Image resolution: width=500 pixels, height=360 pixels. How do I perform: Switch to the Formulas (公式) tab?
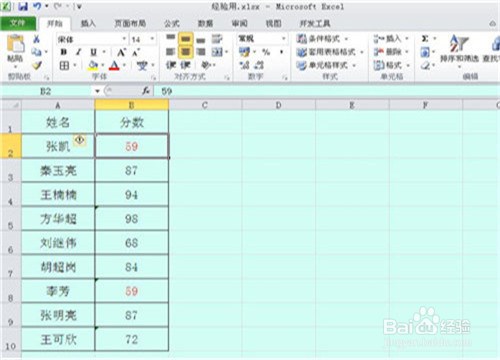click(x=172, y=23)
